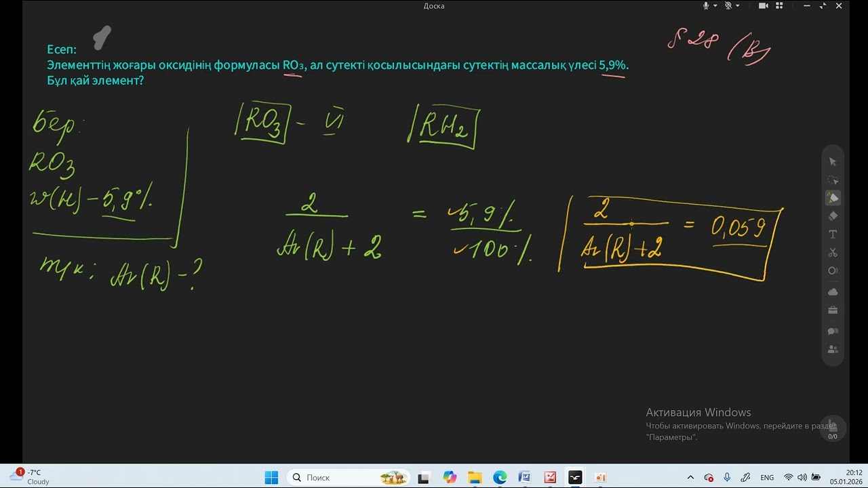Open the toolbox briefcase icon

click(833, 310)
